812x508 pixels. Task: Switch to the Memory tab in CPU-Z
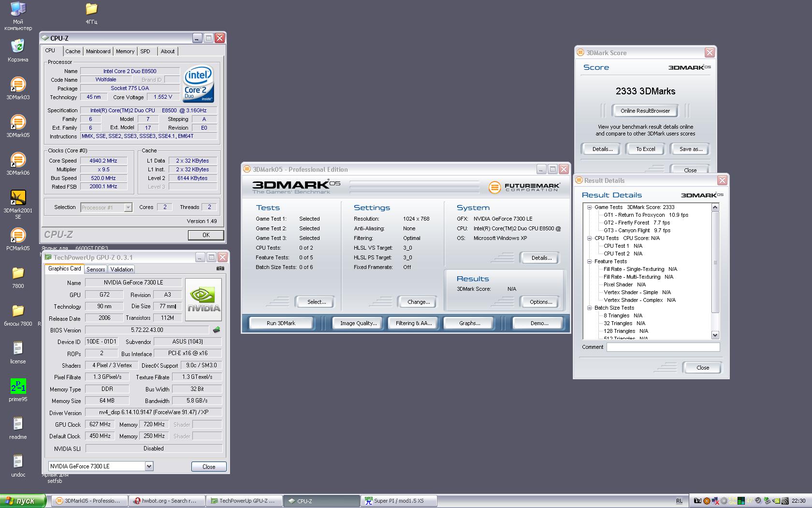point(125,51)
